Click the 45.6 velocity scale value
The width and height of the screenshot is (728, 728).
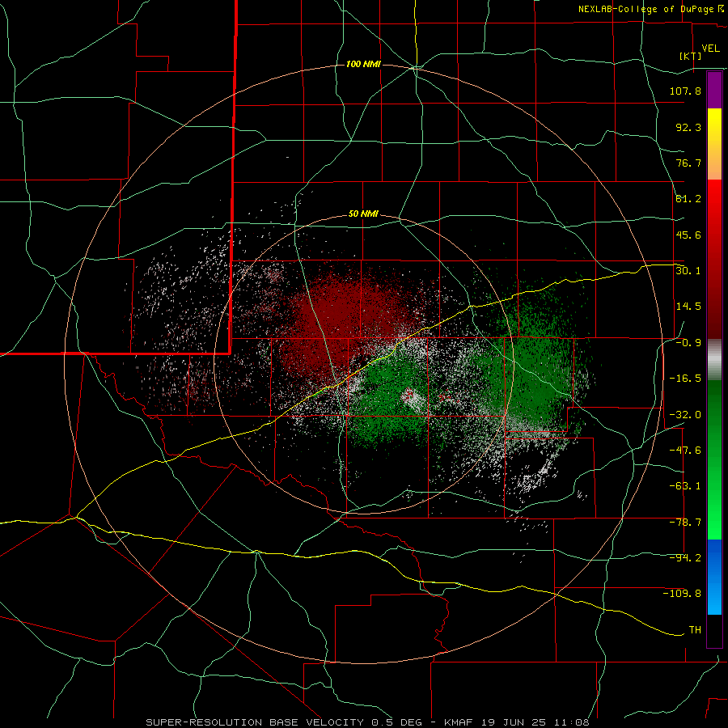click(x=688, y=235)
